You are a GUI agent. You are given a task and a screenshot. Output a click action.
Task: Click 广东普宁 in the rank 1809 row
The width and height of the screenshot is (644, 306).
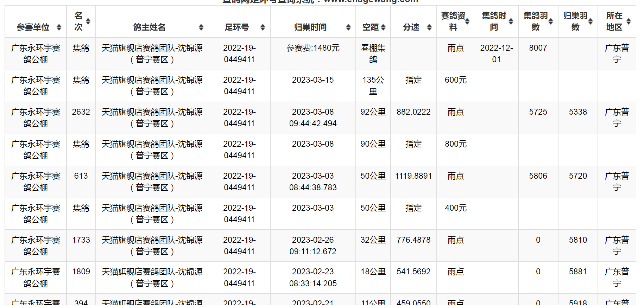[x=617, y=278]
